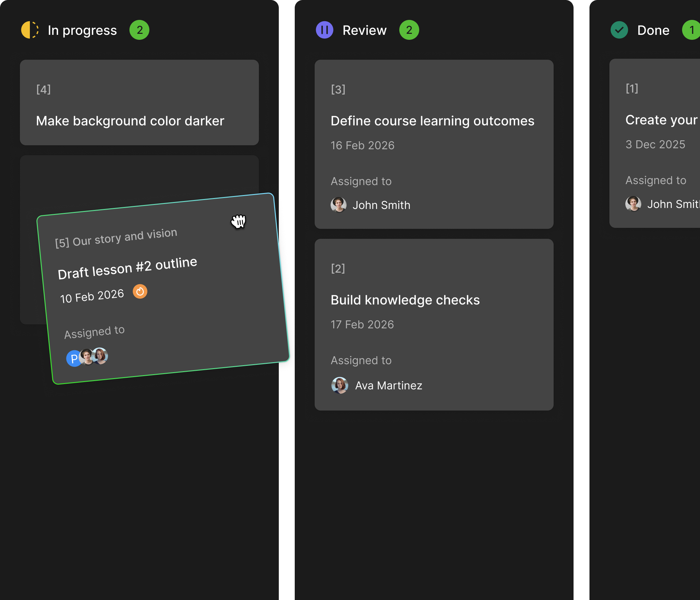Click Done column count badge

[691, 30]
